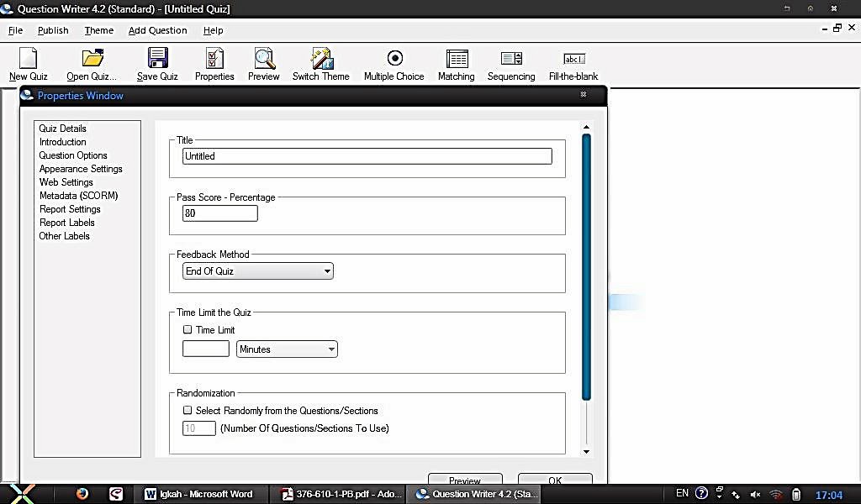Click the number of questions field
This screenshot has height=504, width=861.
[198, 428]
